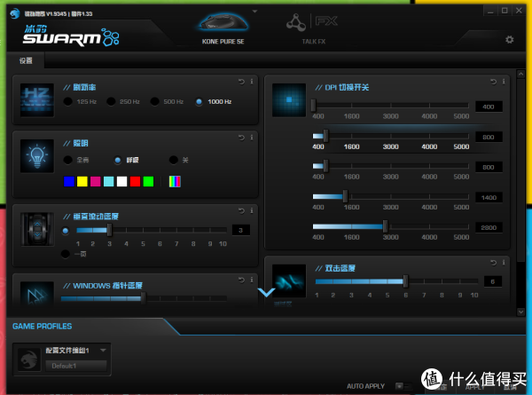
Task: Open the 设置 settings tab
Action: point(26,60)
